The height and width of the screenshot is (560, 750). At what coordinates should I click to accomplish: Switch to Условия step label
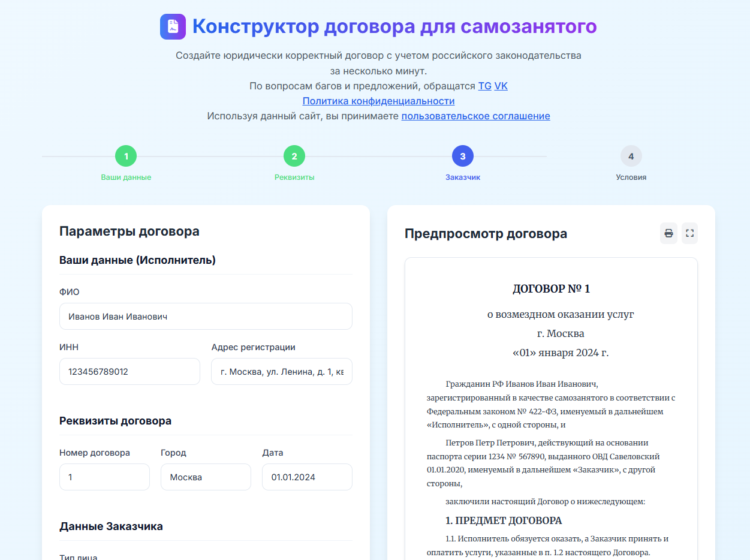[x=631, y=177]
